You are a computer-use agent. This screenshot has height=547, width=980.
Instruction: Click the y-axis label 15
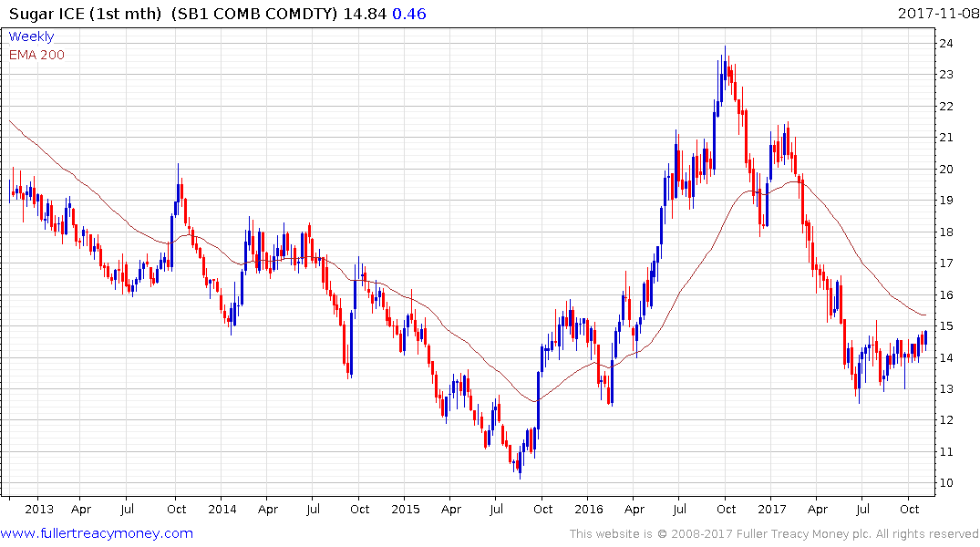coord(946,326)
